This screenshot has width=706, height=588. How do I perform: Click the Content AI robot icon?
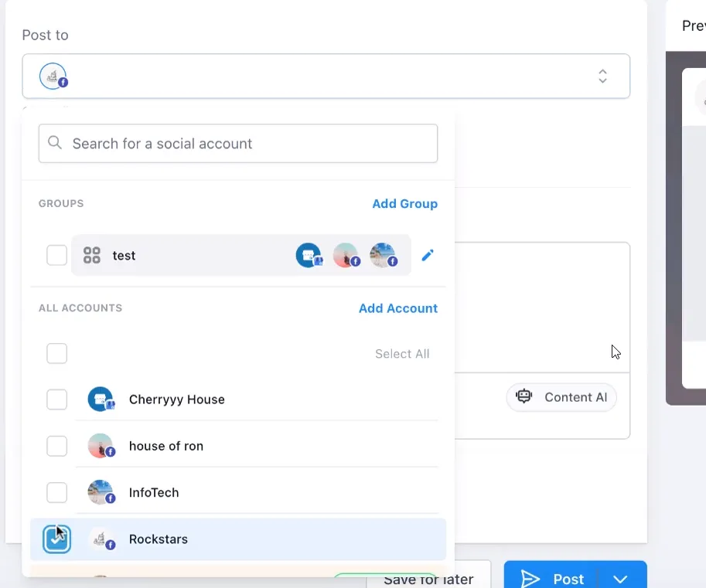(524, 396)
